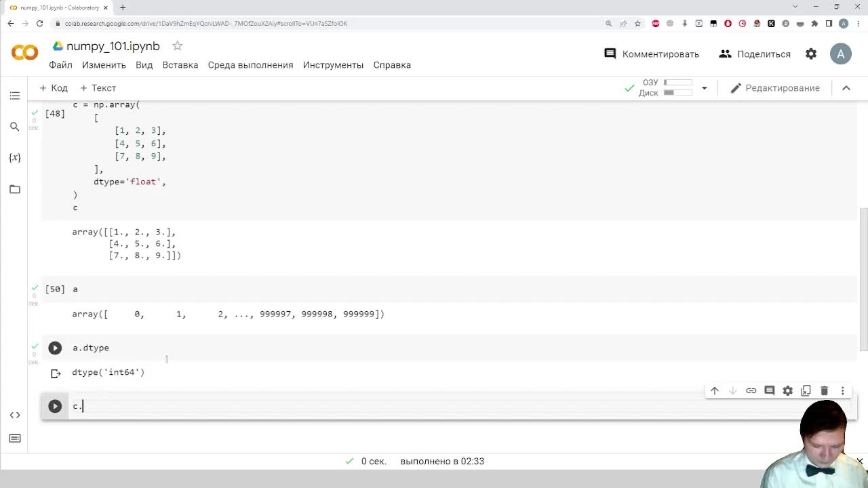Click the dtype('int64') output text
The height and width of the screenshot is (488, 868).
[108, 372]
